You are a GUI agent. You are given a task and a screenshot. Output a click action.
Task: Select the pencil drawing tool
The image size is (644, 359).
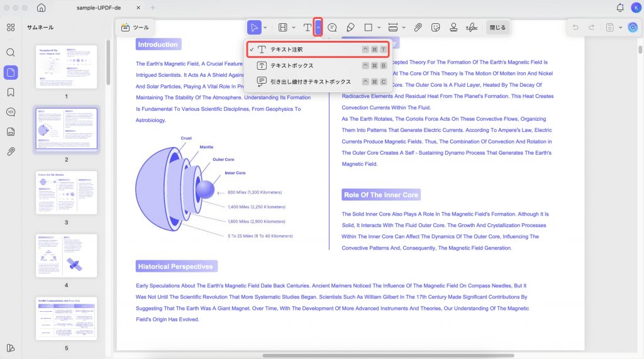(350, 28)
